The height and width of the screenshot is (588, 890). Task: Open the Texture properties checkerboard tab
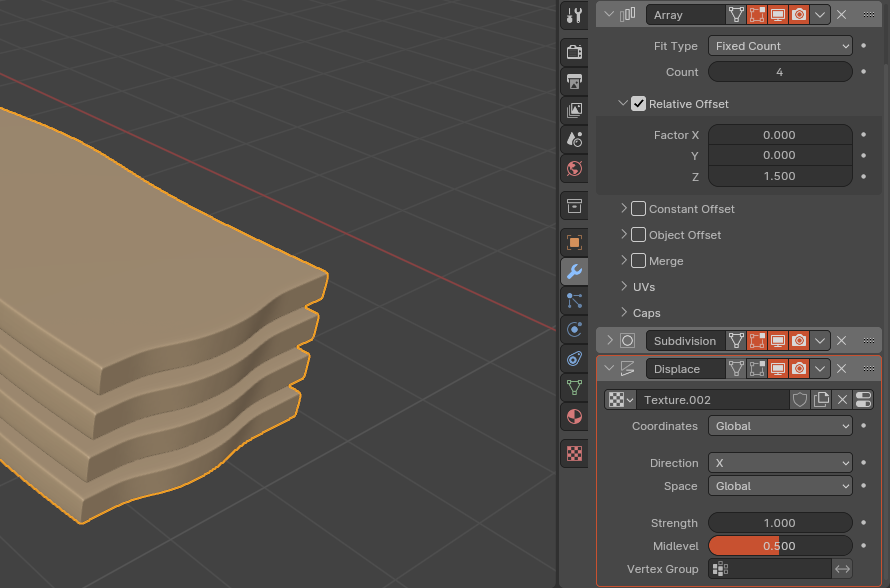(574, 452)
